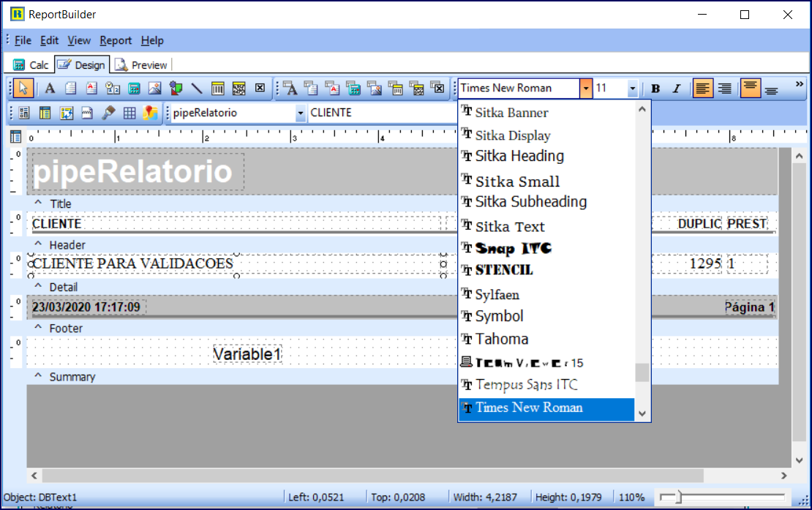
Task: Collapse the Footer band caret
Action: (38, 327)
